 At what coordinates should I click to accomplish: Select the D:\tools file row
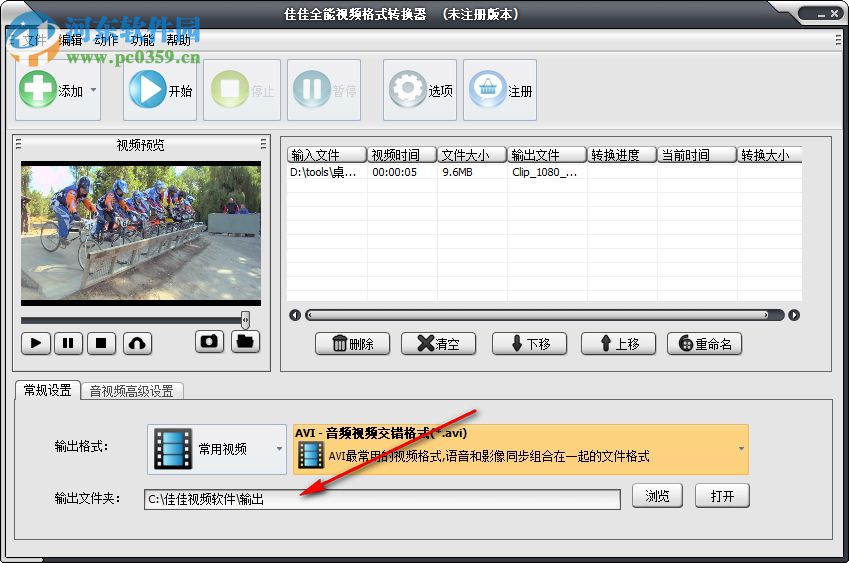[x=544, y=172]
